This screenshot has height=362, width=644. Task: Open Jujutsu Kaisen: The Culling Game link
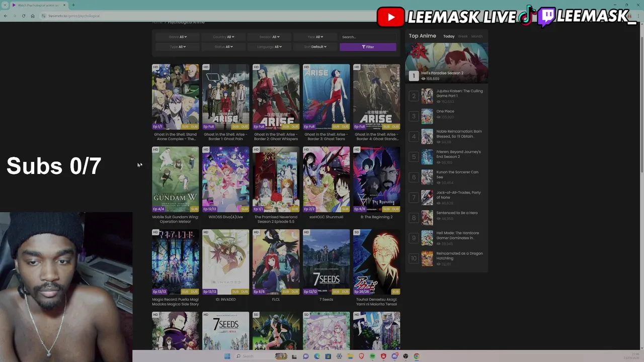tap(459, 93)
